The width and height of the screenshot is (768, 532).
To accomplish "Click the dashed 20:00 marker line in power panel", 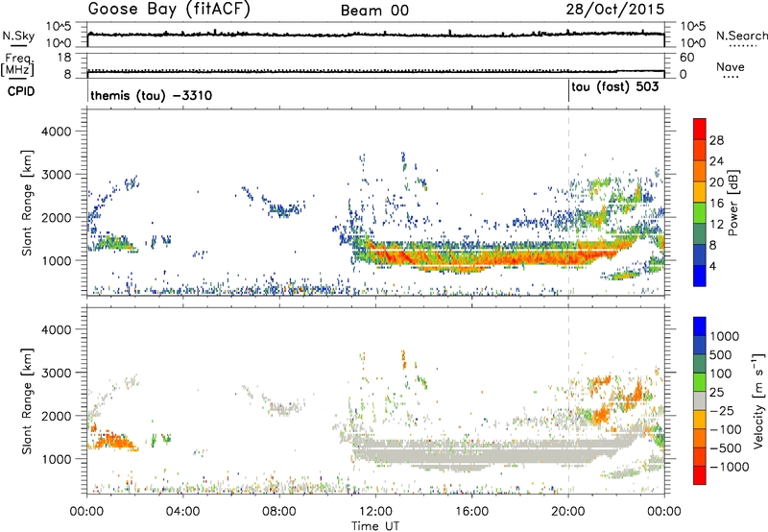I will pos(568,202).
